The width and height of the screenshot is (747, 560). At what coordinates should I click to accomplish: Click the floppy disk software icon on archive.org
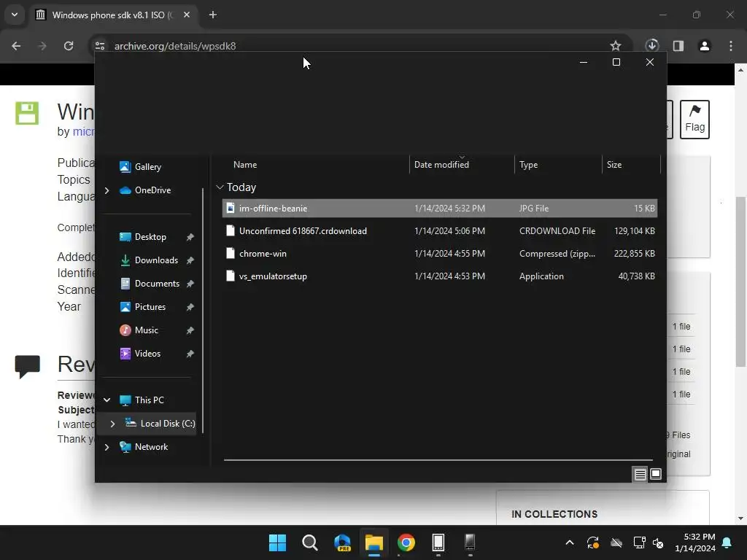[x=27, y=113]
